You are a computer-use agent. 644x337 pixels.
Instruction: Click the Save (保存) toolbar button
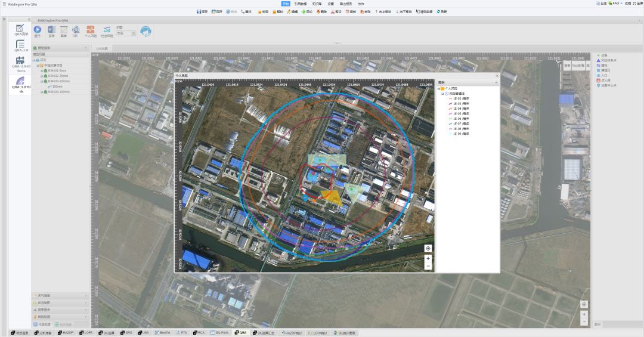[x=202, y=11]
